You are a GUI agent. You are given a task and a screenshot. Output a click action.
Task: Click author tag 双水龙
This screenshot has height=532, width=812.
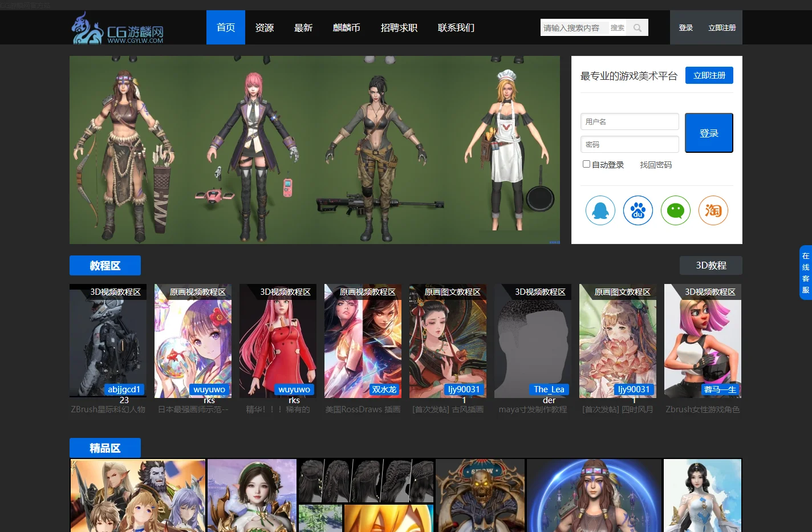384,389
